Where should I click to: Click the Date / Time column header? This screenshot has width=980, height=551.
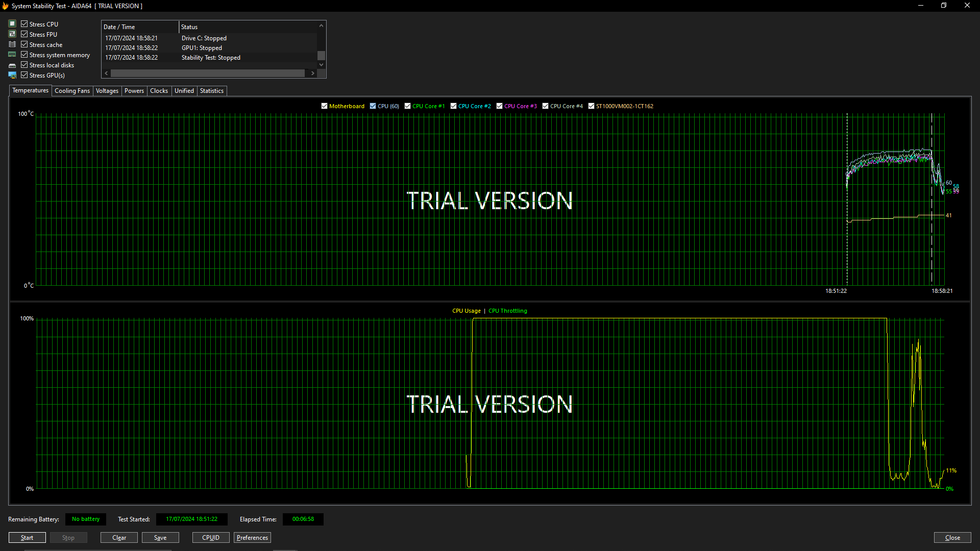[140, 27]
